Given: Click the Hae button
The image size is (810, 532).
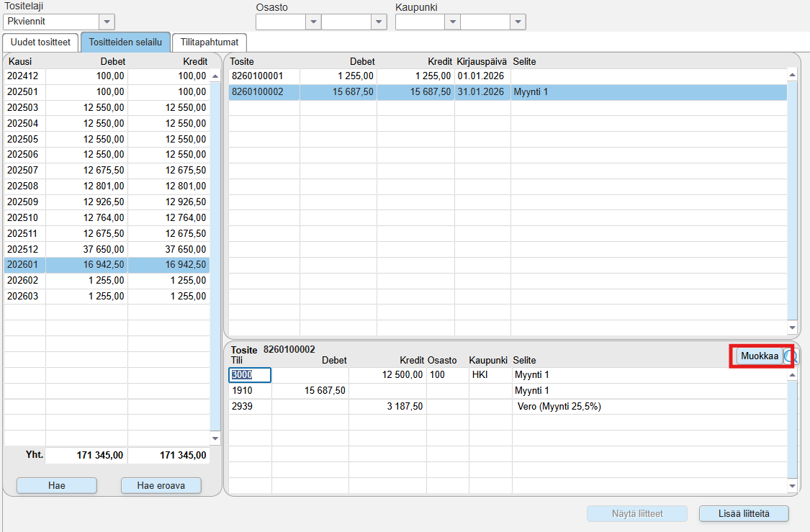Looking at the screenshot, I should click(57, 485).
